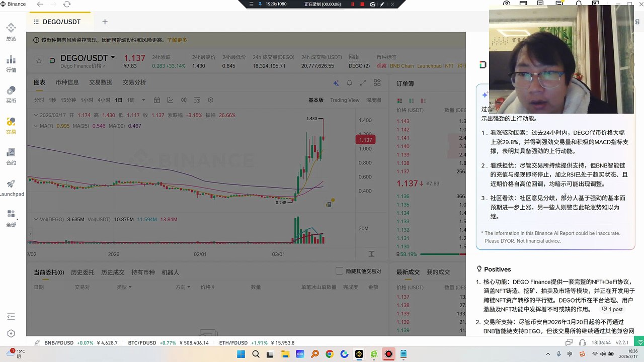Select the 1周 interval

point(131,100)
